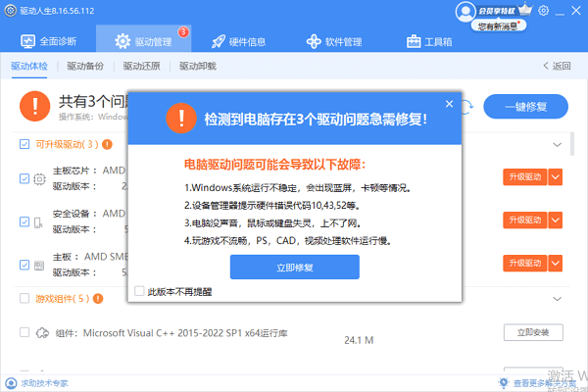Open dropdown arrow beside 主板 升级驱动

click(x=556, y=264)
